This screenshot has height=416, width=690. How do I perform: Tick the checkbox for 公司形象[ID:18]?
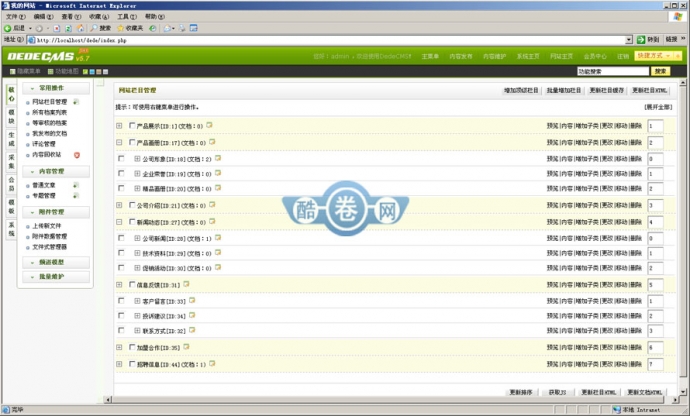[x=121, y=158]
